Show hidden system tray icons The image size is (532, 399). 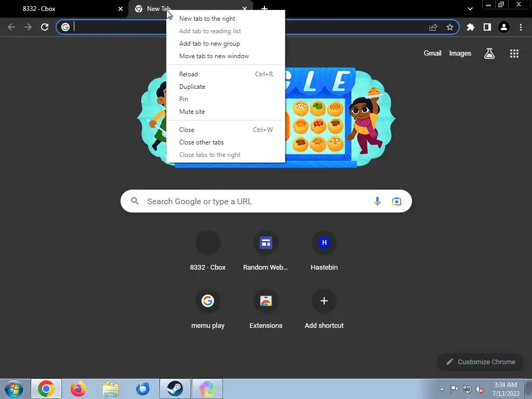442,389
